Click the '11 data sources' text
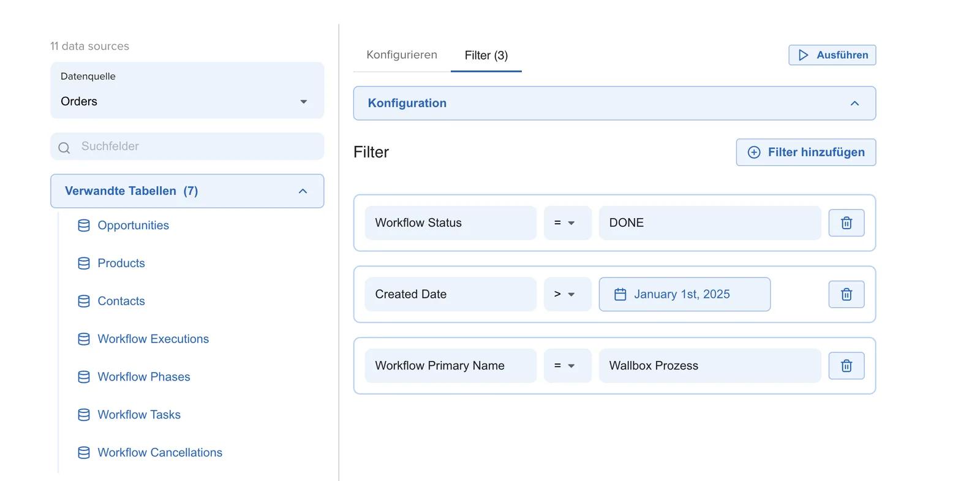Screen dimensions: 980x481 tap(89, 46)
